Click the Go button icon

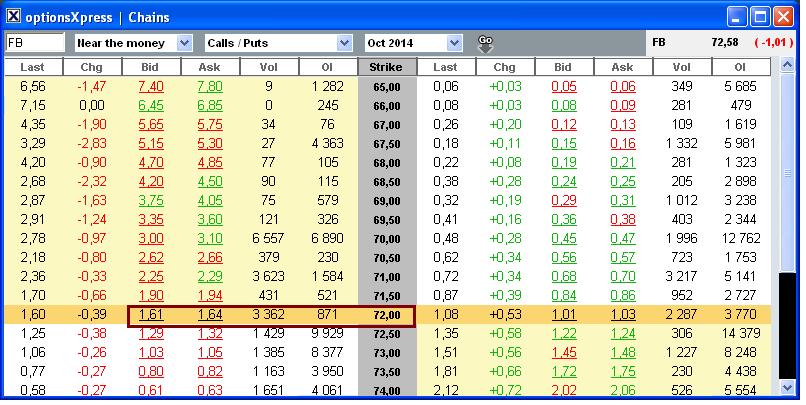(x=486, y=42)
